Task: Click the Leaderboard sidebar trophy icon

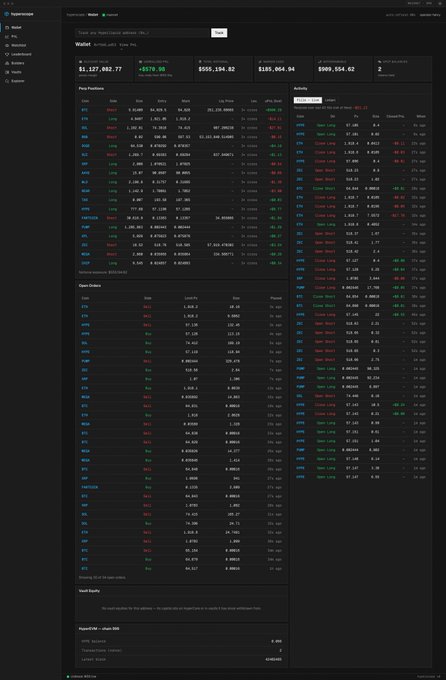Action: point(7,54)
